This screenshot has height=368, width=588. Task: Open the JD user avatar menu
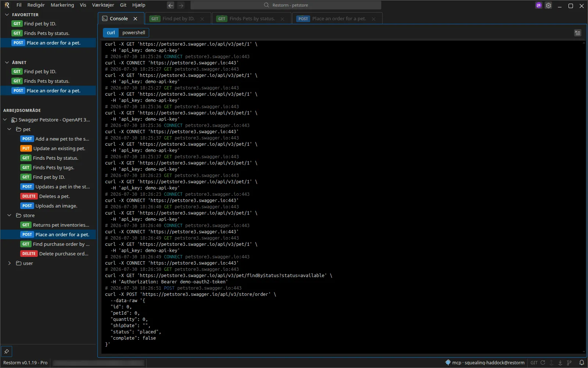pyautogui.click(x=538, y=6)
